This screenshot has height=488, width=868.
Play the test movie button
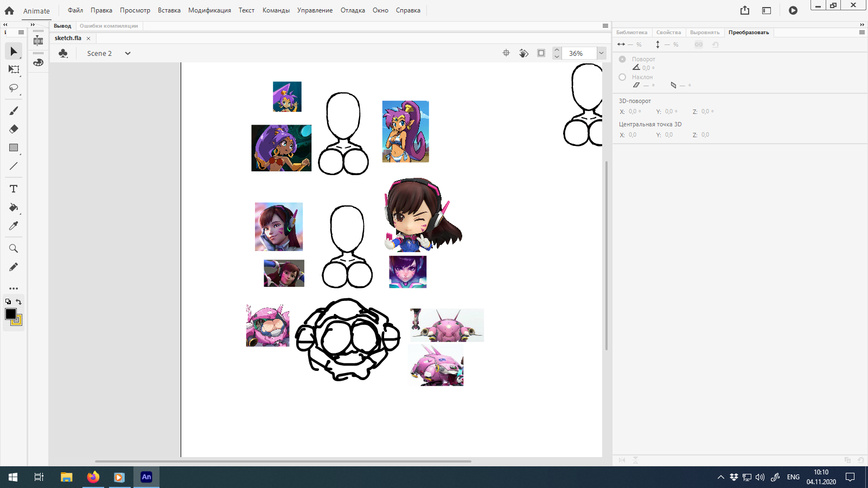click(x=793, y=10)
